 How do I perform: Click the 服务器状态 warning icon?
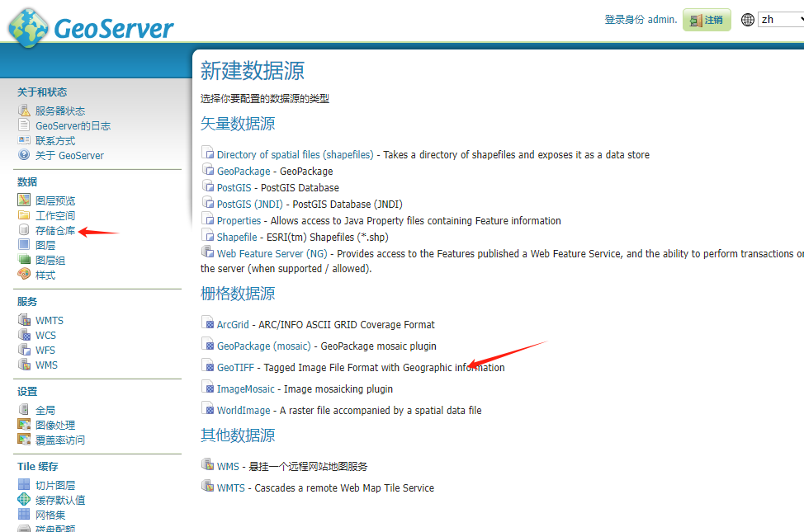coord(24,111)
